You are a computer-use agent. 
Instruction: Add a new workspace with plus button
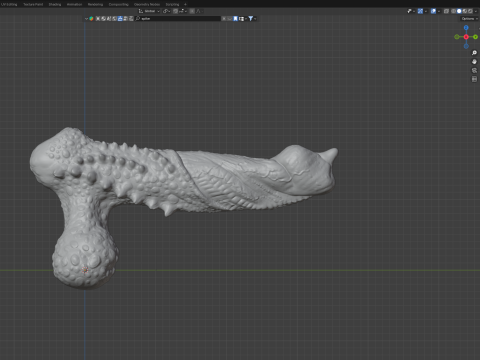pyautogui.click(x=185, y=4)
